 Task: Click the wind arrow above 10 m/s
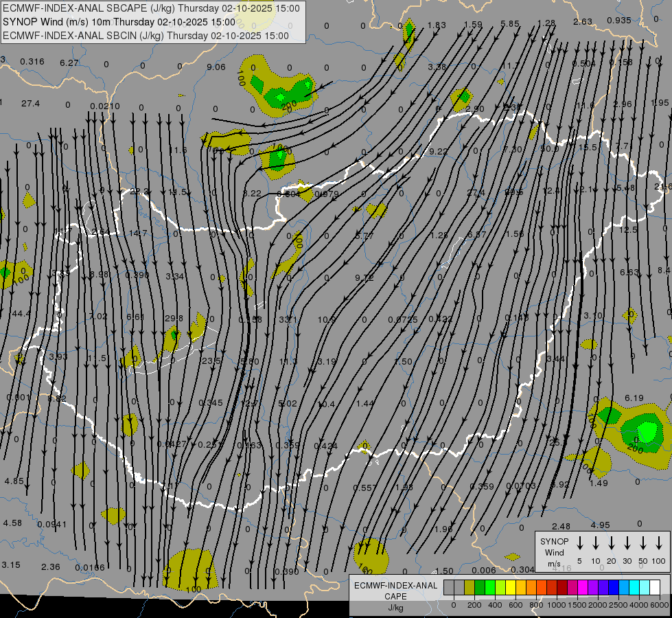595,543
